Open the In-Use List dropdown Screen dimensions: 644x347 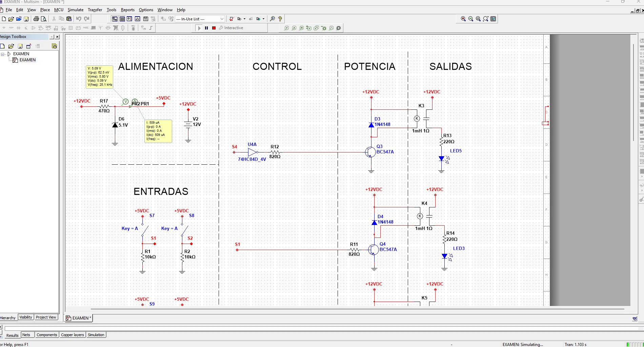(x=222, y=19)
